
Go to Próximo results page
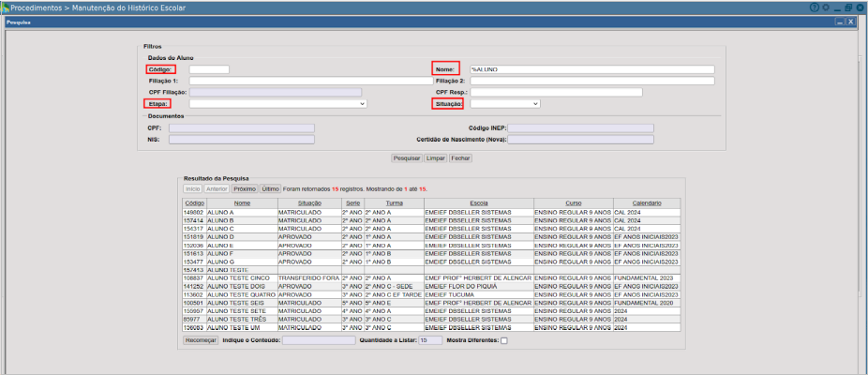click(245, 188)
